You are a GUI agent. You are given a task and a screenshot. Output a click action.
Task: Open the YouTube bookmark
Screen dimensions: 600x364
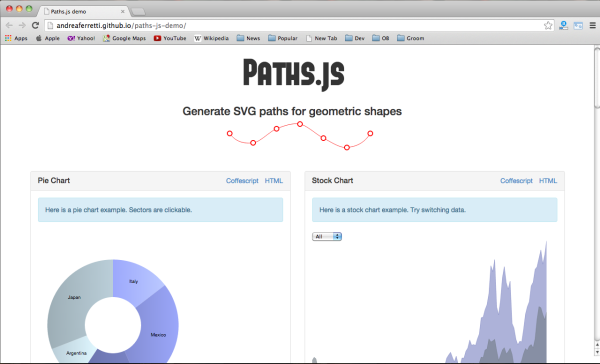coord(170,38)
